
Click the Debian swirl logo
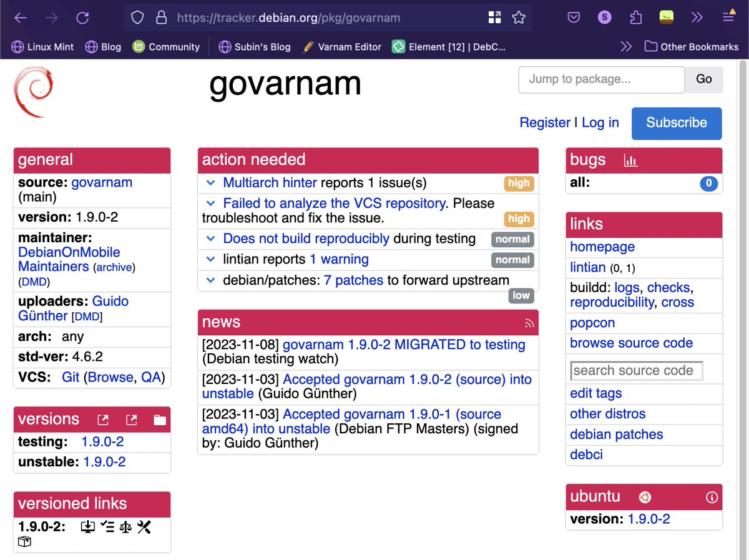click(x=32, y=92)
